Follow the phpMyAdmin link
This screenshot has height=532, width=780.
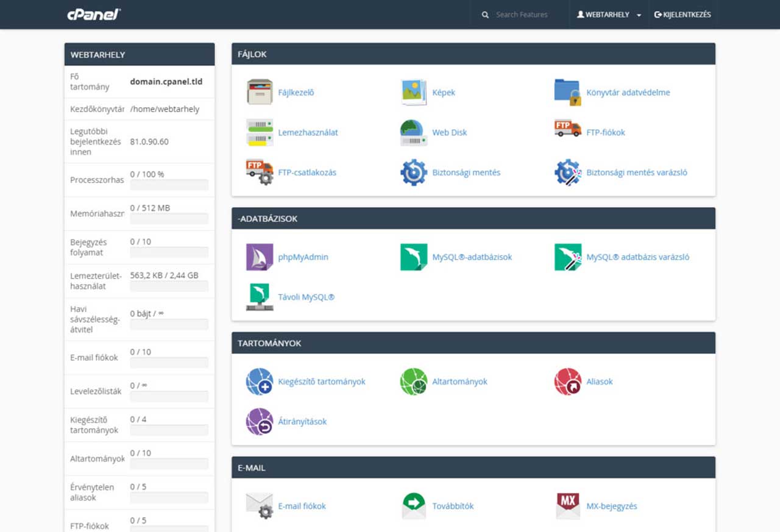[x=303, y=257]
